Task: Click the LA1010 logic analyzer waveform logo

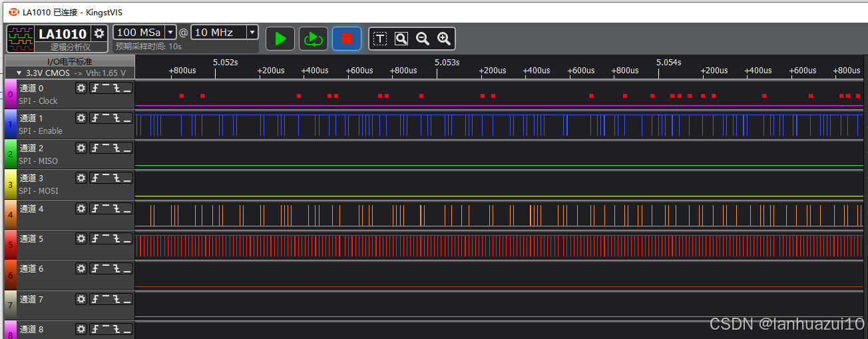Action: [21, 39]
